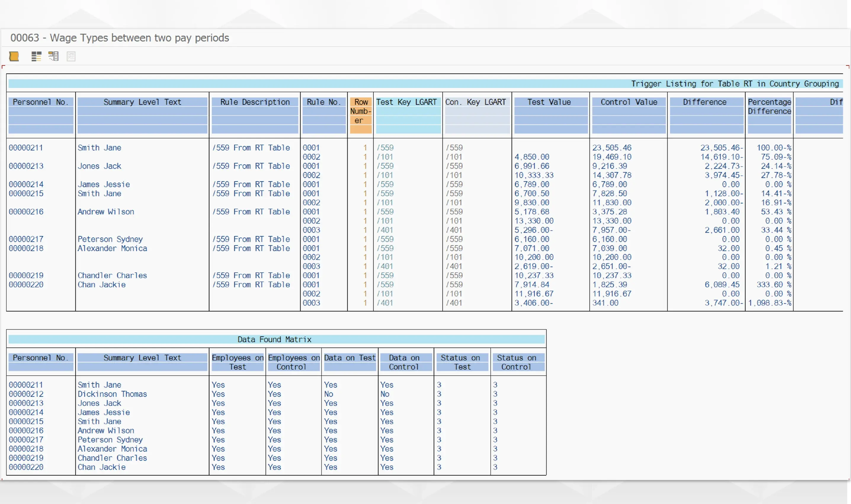Screen dimensions: 851x504
Task: Click Andrew Wilson in the trigger listing
Action: point(106,212)
